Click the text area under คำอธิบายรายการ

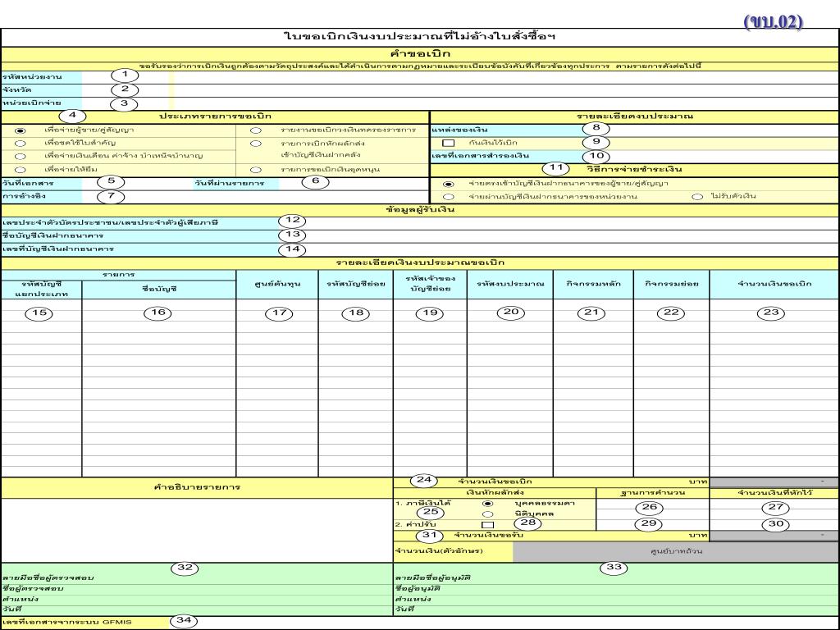(x=197, y=531)
